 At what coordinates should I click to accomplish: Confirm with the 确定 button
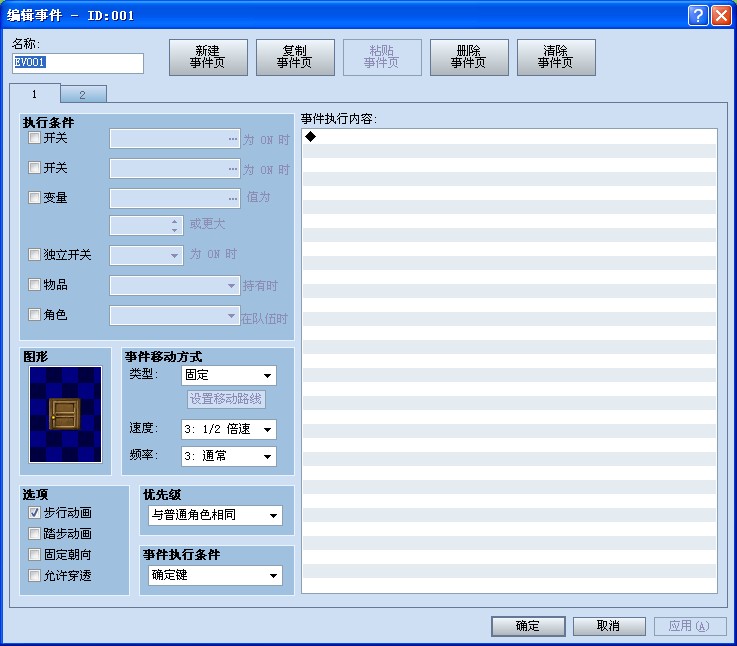[528, 626]
